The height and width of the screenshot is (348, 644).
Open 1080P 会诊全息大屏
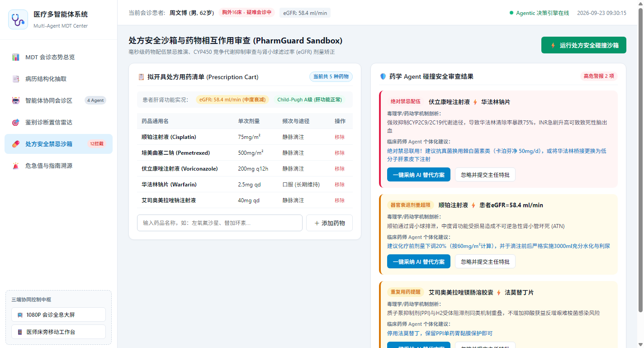pyautogui.click(x=58, y=315)
